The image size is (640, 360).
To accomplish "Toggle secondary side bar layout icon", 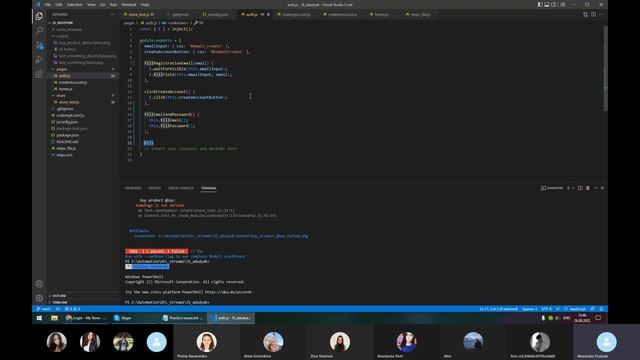I will click(553, 4).
